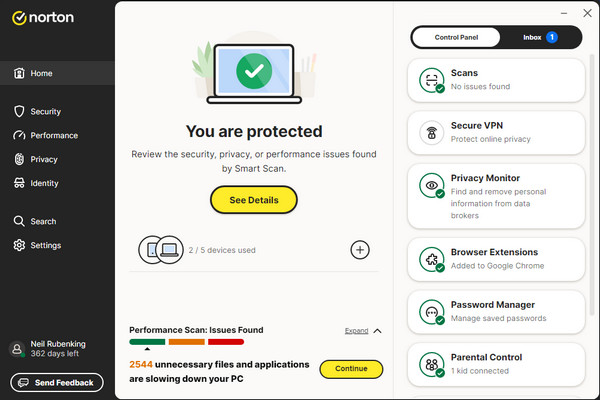Viewport: 600px width, 400px height.
Task: Click the add device plus icon
Action: [x=361, y=249]
